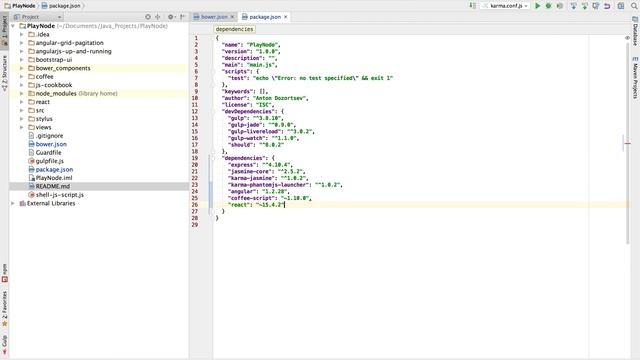Select the views folder
Viewport: 640px width, 360px height.
[43, 127]
